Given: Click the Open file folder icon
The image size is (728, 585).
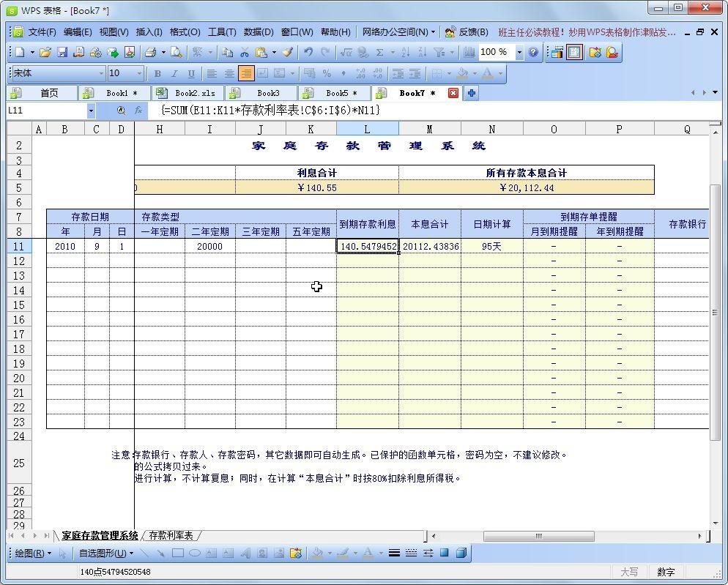Looking at the screenshot, I should (45, 53).
